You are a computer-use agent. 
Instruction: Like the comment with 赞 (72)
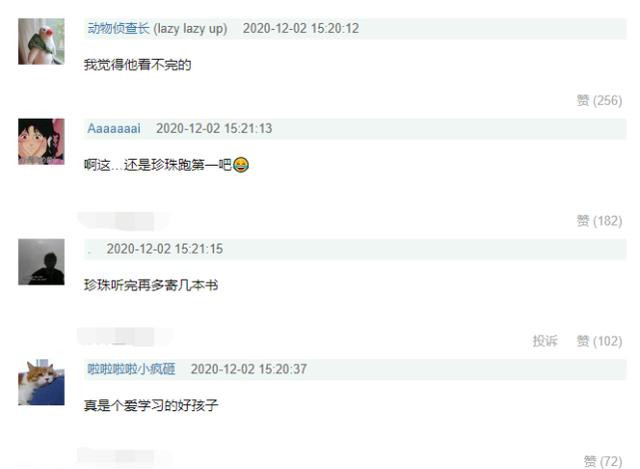click(x=603, y=461)
